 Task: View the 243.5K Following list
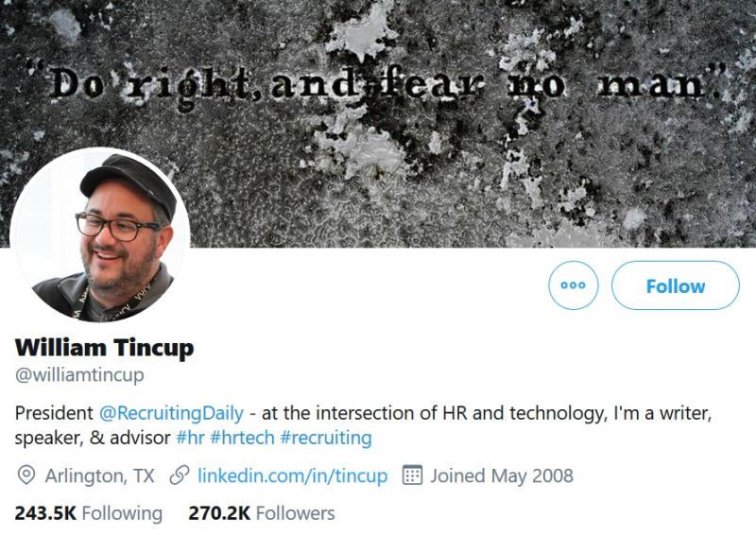coord(89,513)
